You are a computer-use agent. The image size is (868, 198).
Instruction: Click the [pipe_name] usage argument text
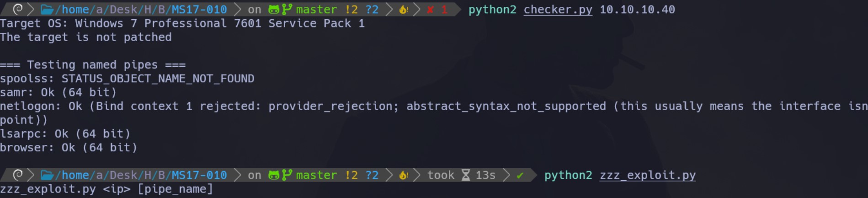coord(175,189)
